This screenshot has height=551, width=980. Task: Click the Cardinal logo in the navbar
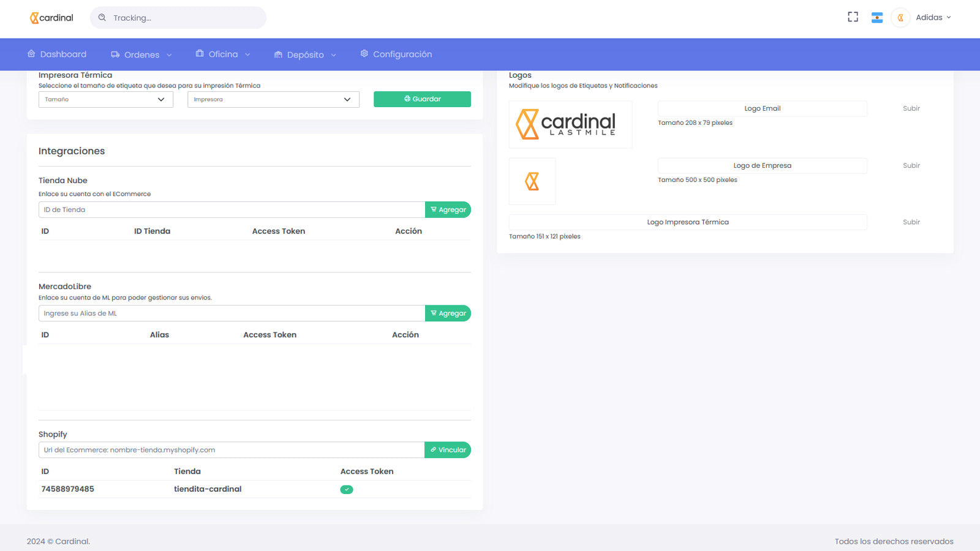pos(51,17)
